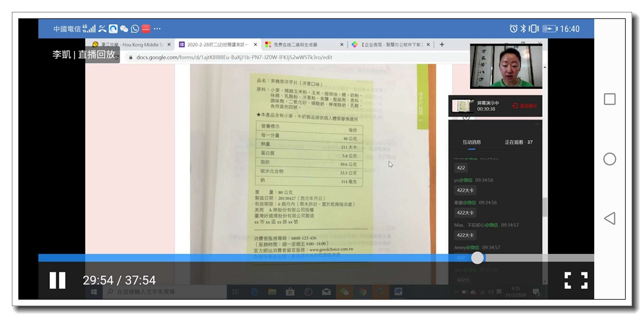The width and height of the screenshot is (644, 318).
Task: Close the 2020-2-28 Google Forms tab
Action: pos(256,44)
